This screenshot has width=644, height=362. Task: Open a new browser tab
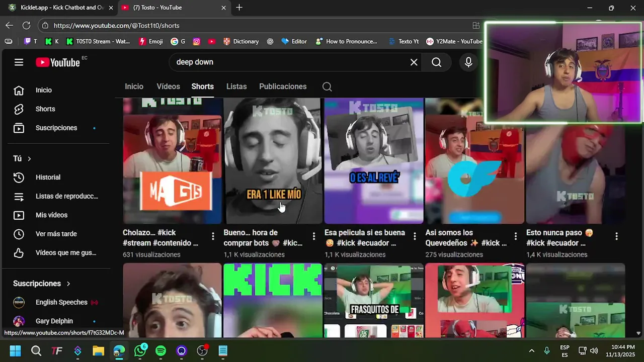[239, 8]
